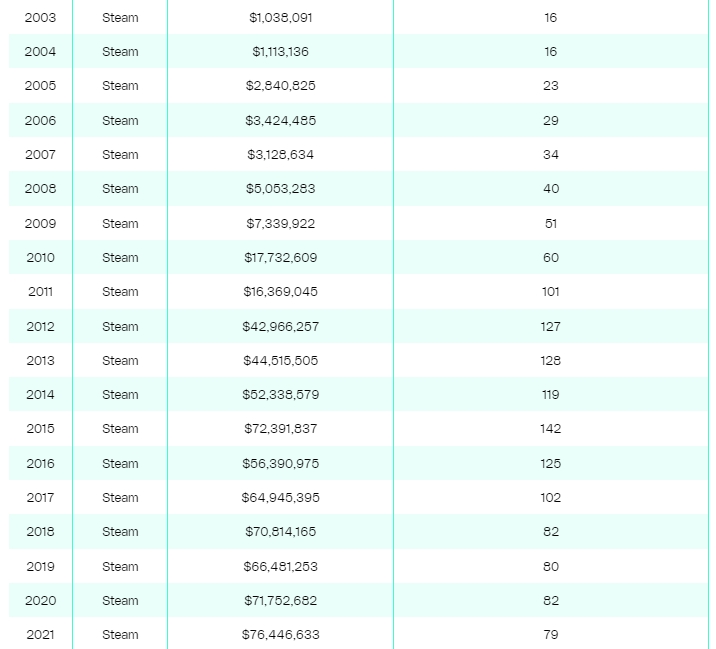The width and height of the screenshot is (716, 649).
Task: Select the $5,053,283 value
Action: [280, 189]
